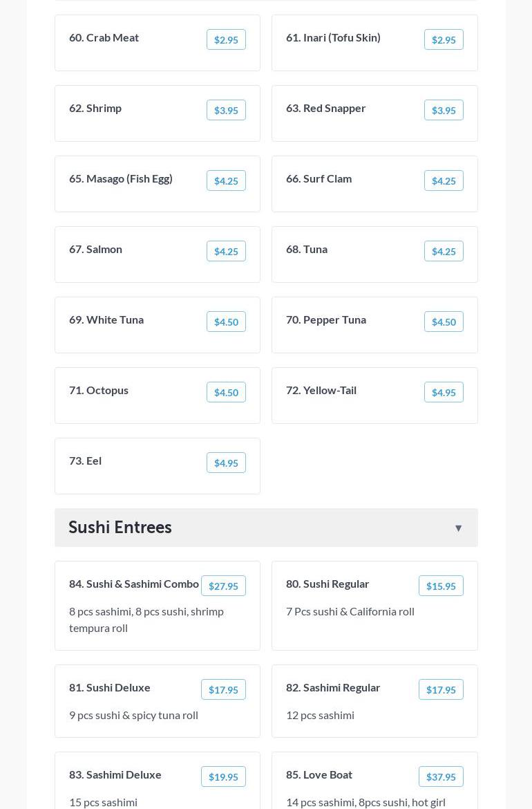Click the Salmon $4.25 price button
Viewport: 532px width, 809px height.
tap(226, 252)
